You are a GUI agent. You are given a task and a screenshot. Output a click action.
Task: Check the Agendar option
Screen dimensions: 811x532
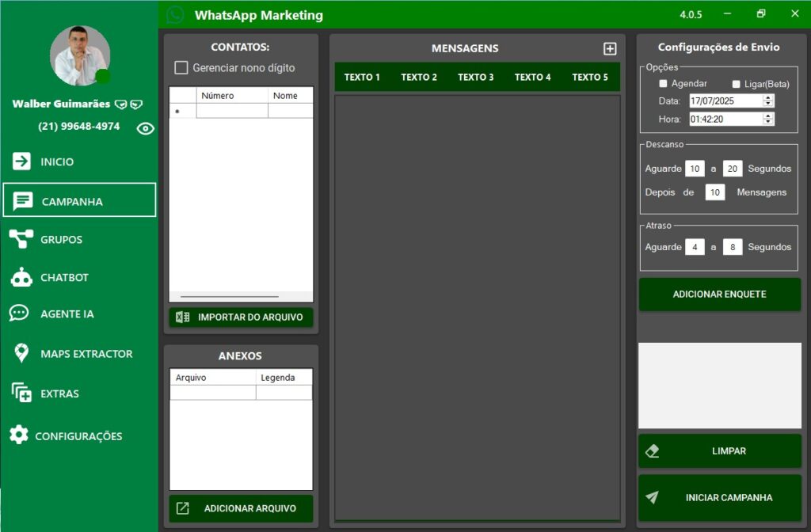664,84
